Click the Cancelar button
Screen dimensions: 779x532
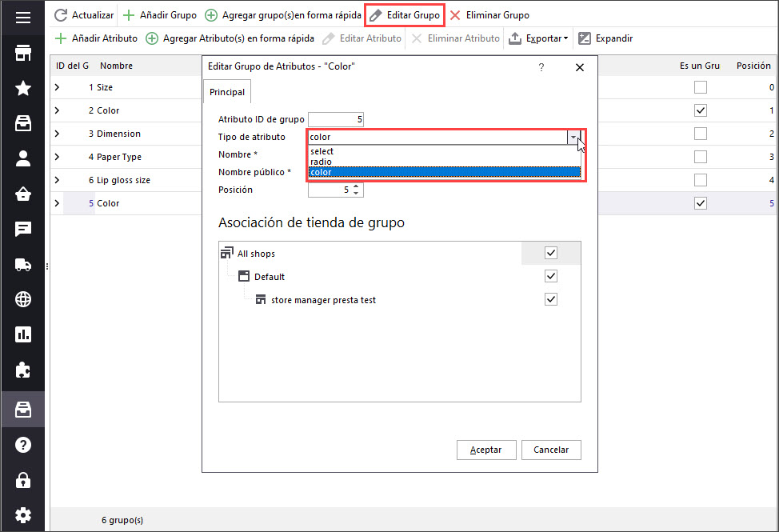551,450
